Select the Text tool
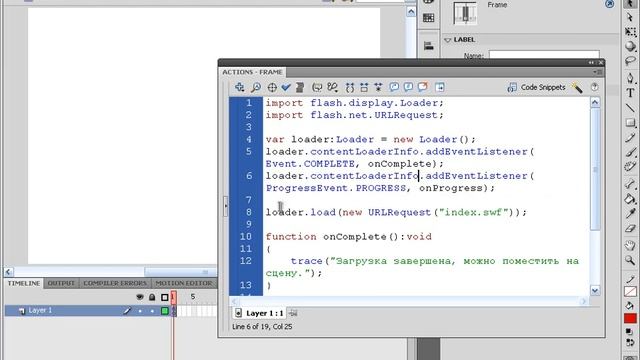Viewport: 640px width, 360px height. pos(630,93)
